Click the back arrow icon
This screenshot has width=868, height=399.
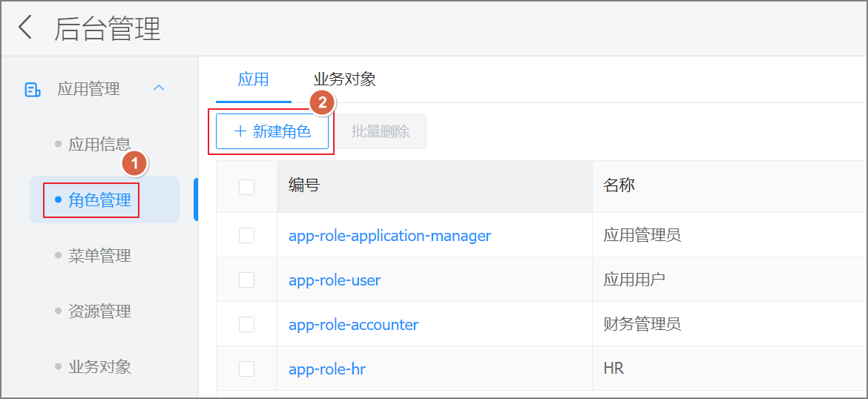click(26, 28)
